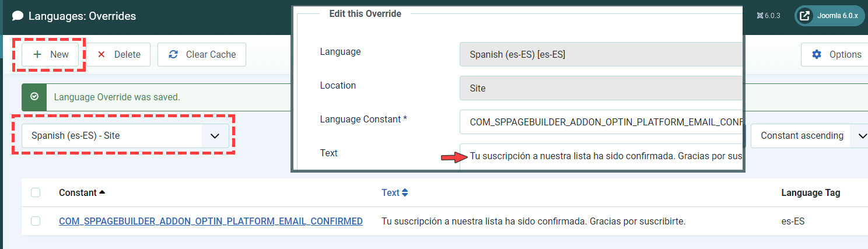
Task: Click the red X icon on the Delete button
Action: click(x=101, y=54)
